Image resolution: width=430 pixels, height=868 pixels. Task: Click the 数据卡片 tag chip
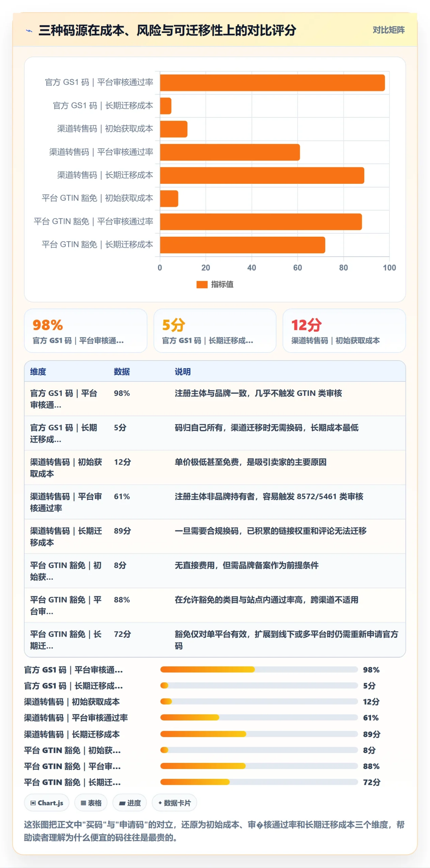pos(174,803)
